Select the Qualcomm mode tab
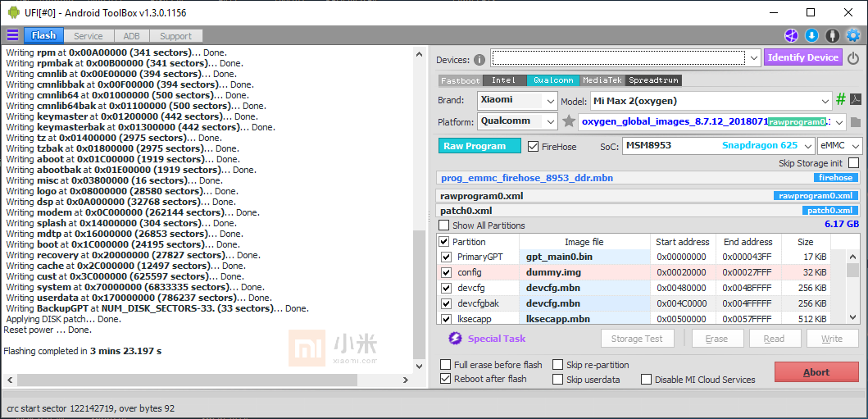This screenshot has width=868, height=419. pyautogui.click(x=553, y=80)
